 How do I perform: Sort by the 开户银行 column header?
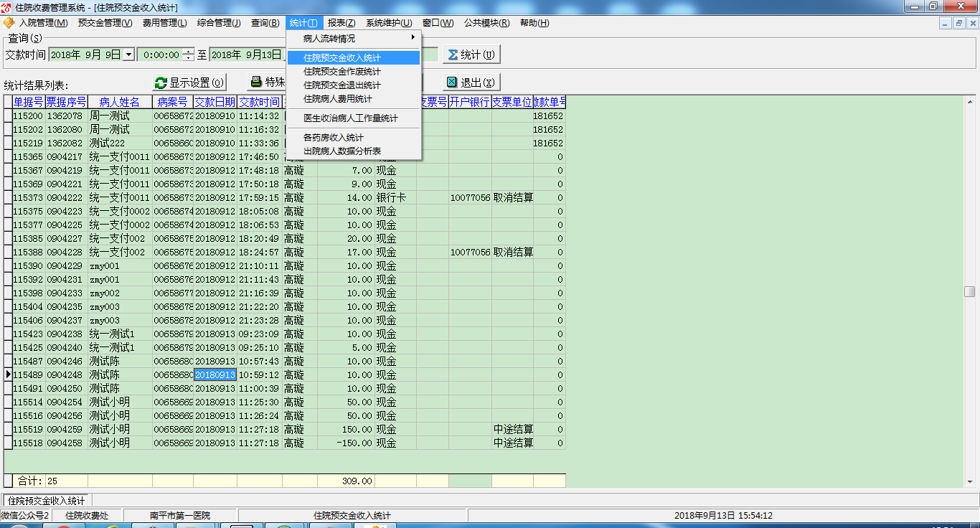pyautogui.click(x=470, y=102)
